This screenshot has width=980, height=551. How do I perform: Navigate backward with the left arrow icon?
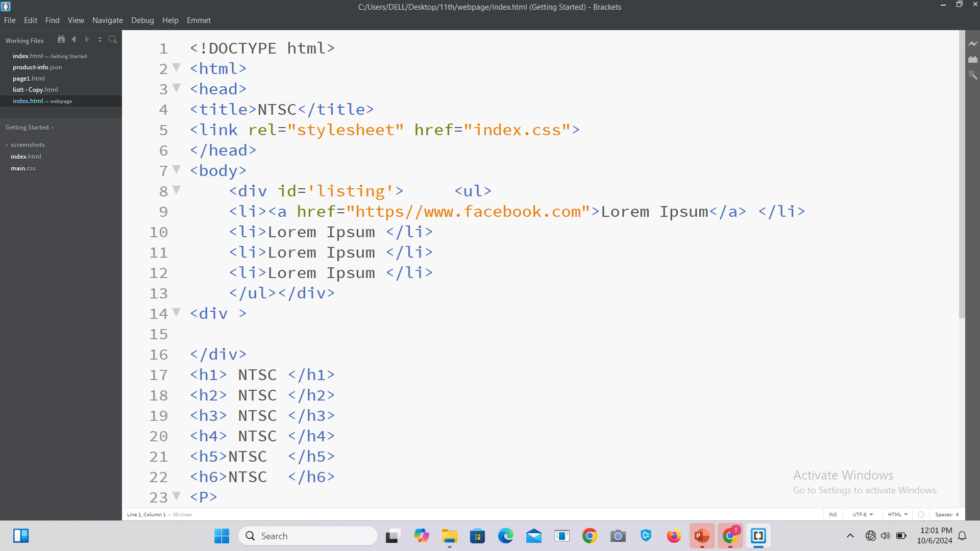click(x=74, y=39)
